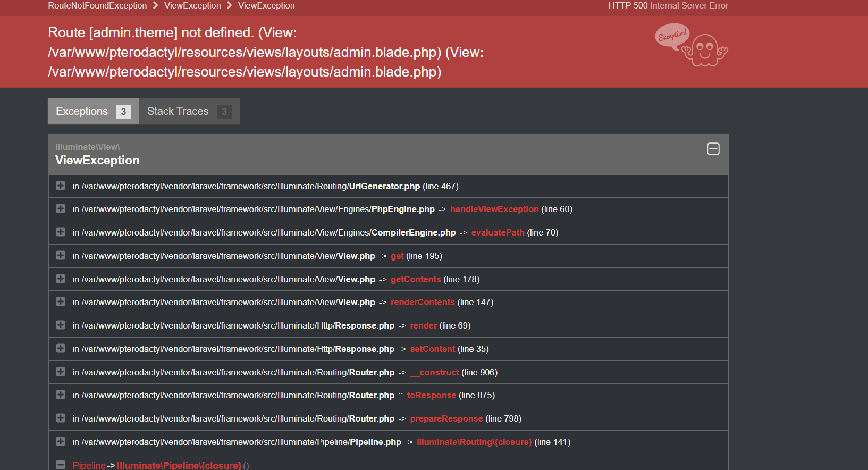Click the Stack Traces count badge 3
Viewport: 868px width, 470px height.
pyautogui.click(x=224, y=112)
